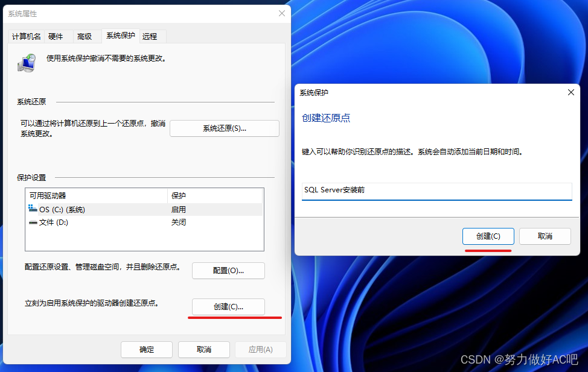
Task: Close the 系统属性 window
Action: [282, 13]
